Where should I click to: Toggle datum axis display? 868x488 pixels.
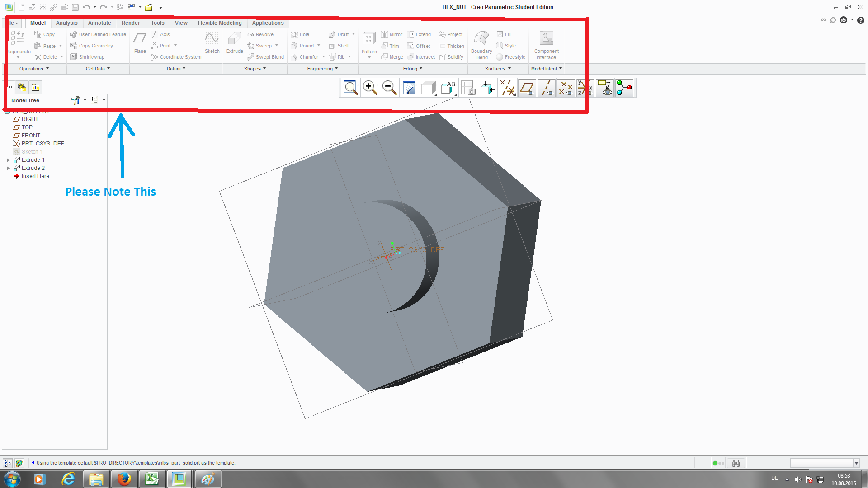pos(547,88)
